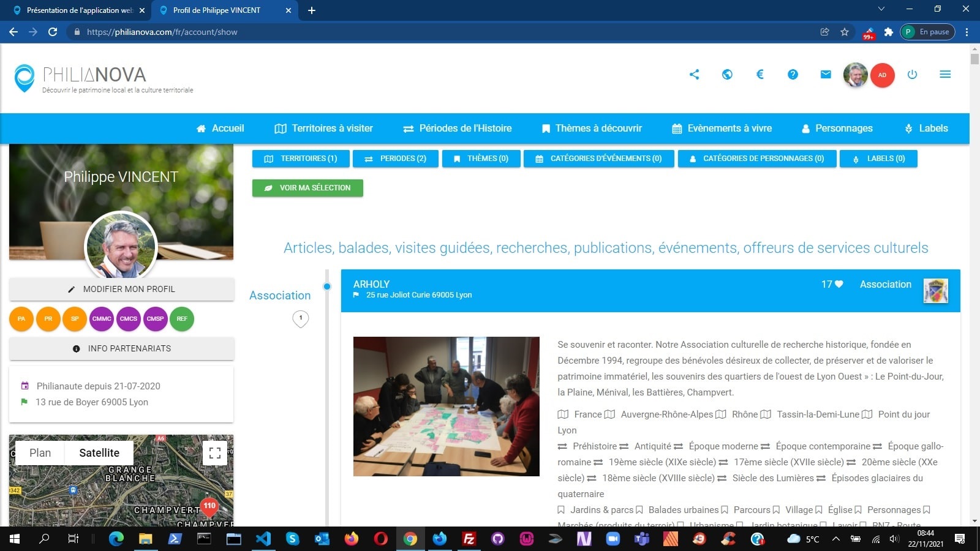Click the red AD badge icon
Image resolution: width=980 pixels, height=551 pixels.
882,75
